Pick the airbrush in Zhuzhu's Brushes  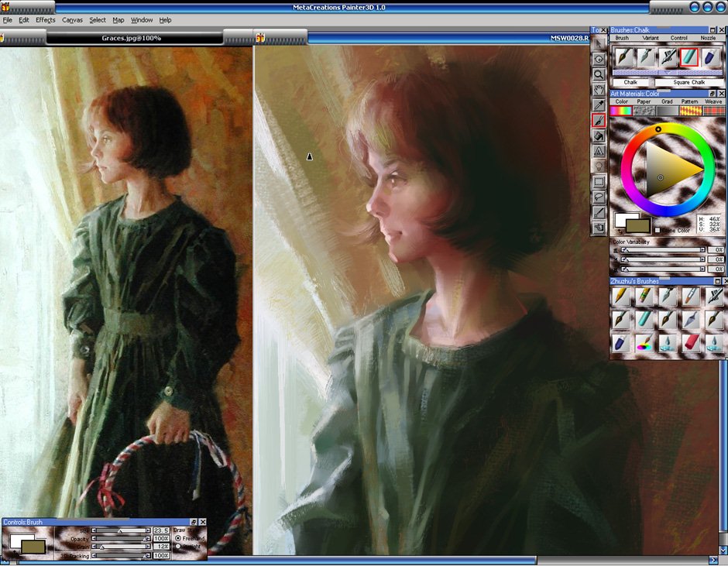click(x=714, y=297)
